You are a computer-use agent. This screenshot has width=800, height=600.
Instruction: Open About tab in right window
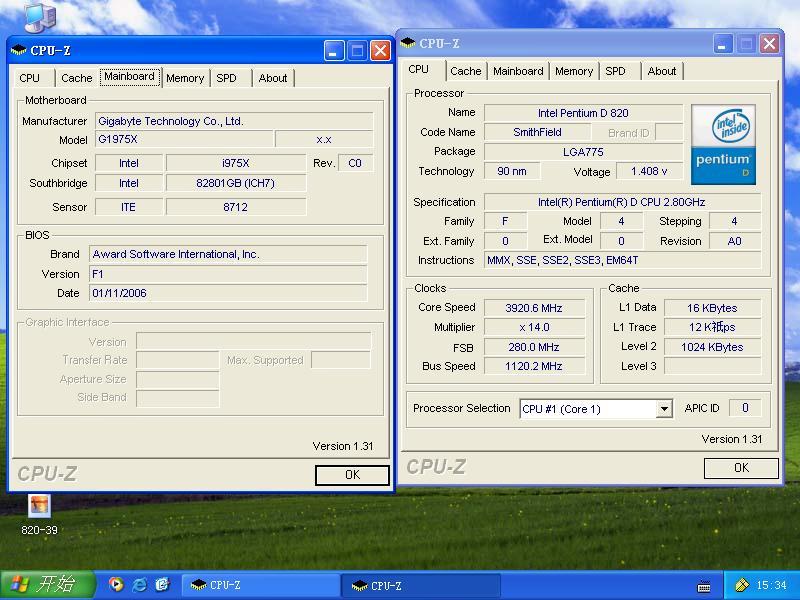click(x=662, y=71)
